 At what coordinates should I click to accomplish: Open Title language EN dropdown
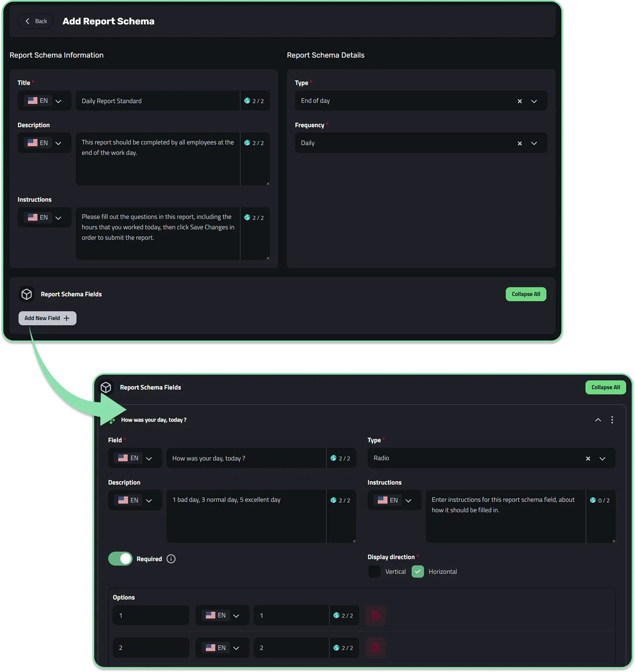[44, 101]
